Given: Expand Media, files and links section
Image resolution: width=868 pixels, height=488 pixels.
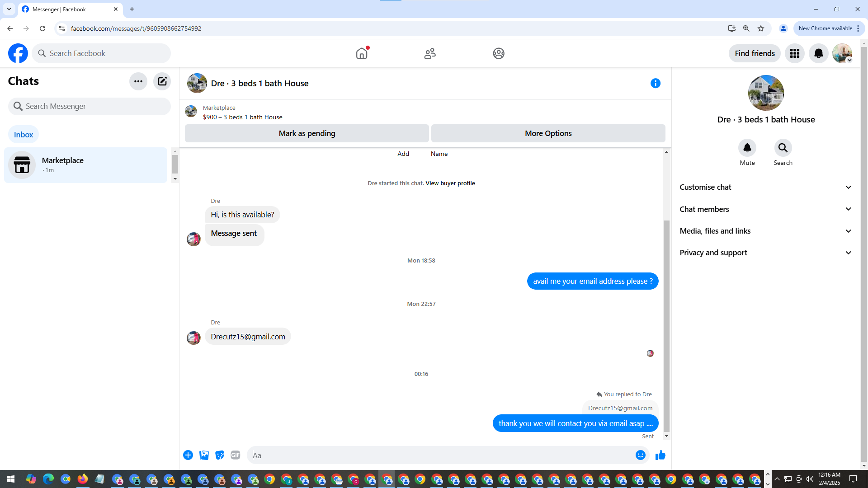Looking at the screenshot, I should tap(766, 231).
